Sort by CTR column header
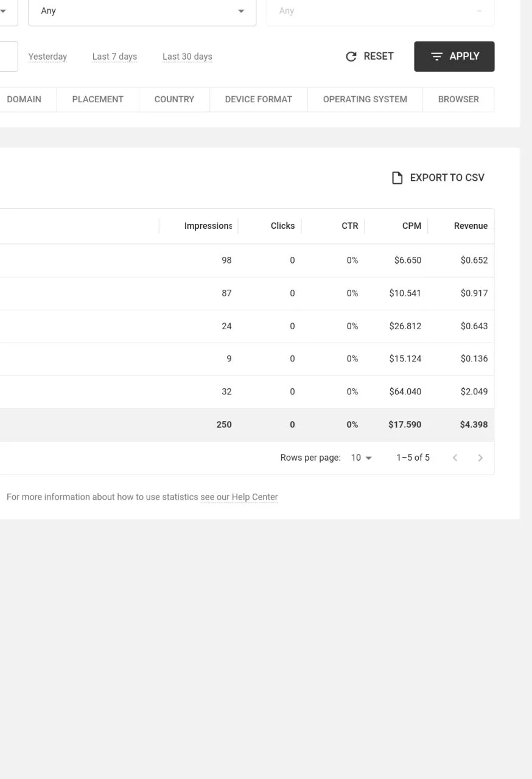This screenshot has width=532, height=779. point(350,226)
